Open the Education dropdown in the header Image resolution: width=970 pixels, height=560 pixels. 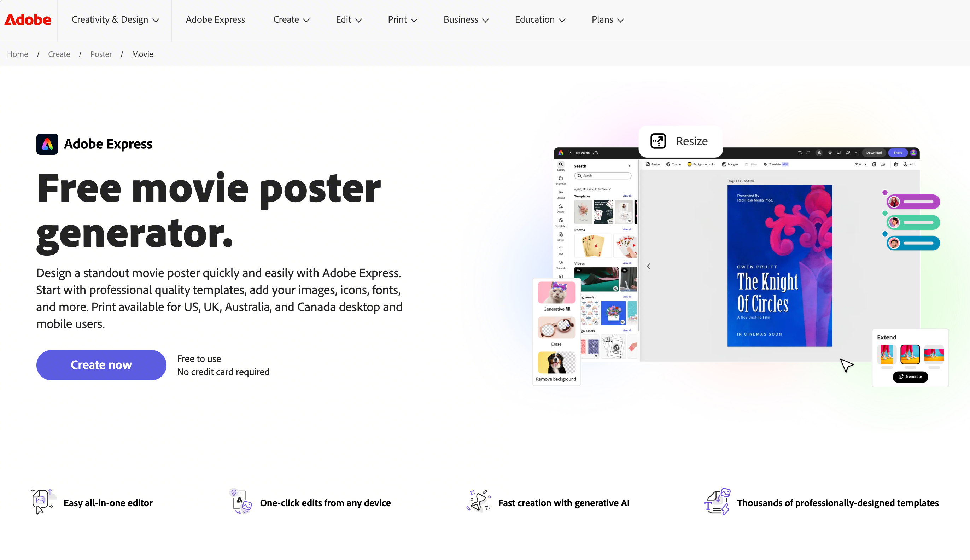(540, 19)
